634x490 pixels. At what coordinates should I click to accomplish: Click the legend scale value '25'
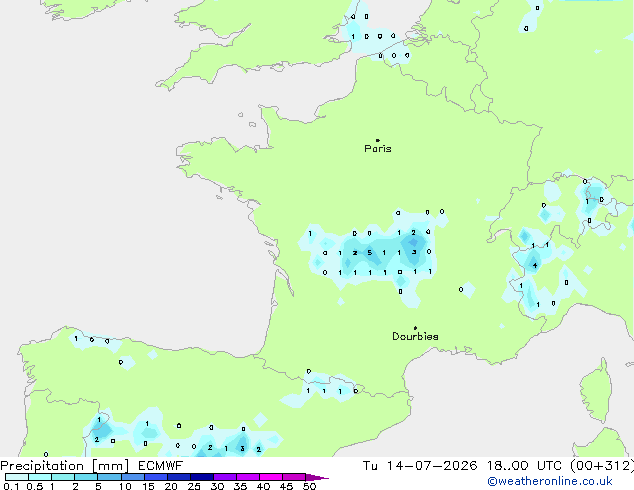click(x=194, y=486)
